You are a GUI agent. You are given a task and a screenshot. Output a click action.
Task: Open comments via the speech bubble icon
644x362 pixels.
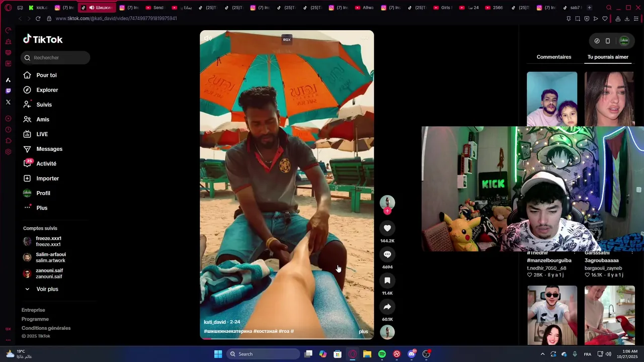pyautogui.click(x=387, y=254)
